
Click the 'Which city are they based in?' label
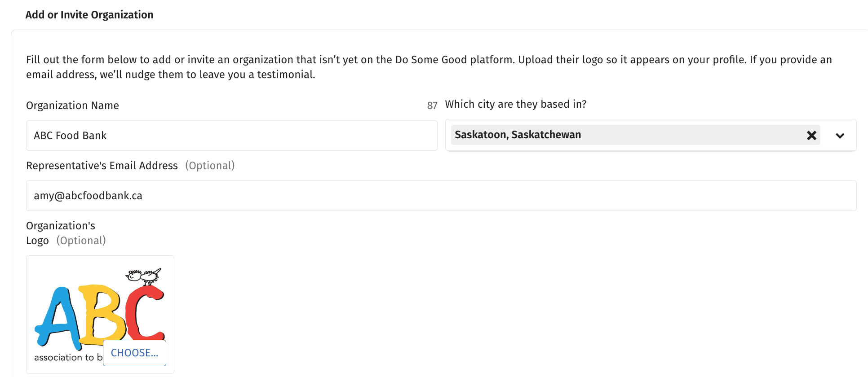tap(516, 104)
